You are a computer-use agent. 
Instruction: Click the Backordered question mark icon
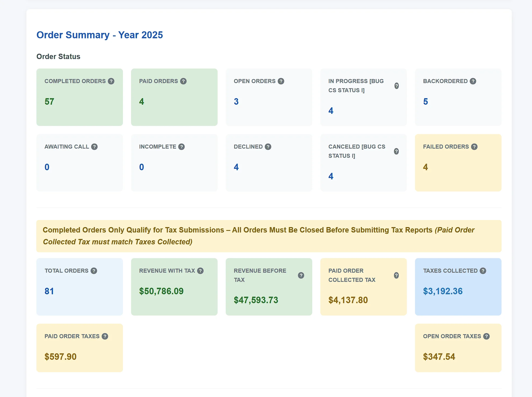point(473,81)
